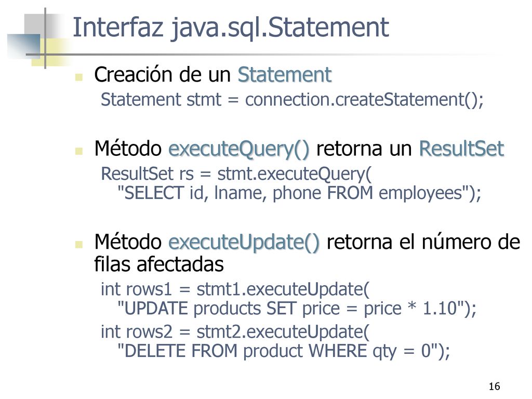Click the slide number 16
The height and width of the screenshot is (399, 532).
(x=495, y=387)
